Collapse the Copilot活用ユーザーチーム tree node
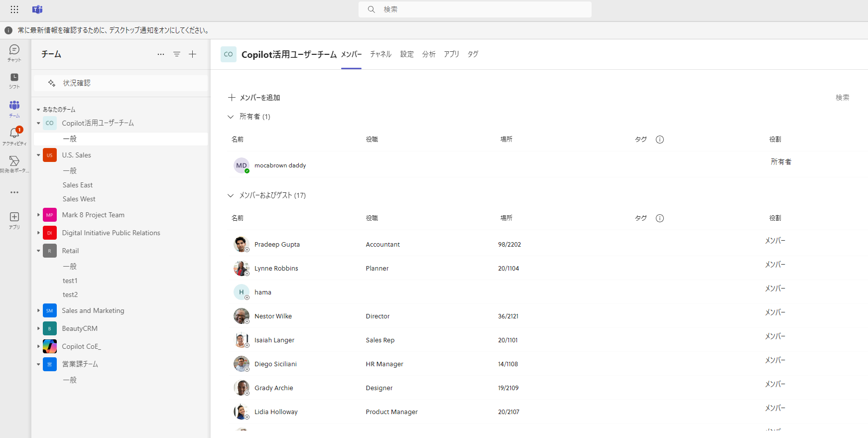Viewport: 868px width, 438px height. (x=38, y=123)
